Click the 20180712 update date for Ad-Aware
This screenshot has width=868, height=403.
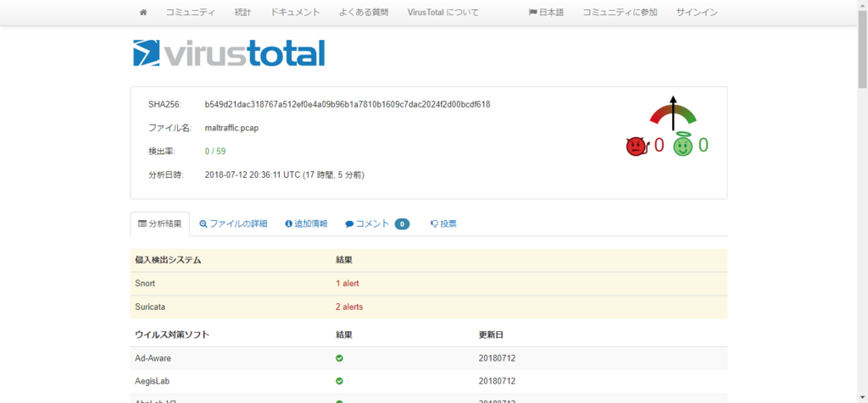[x=497, y=358]
